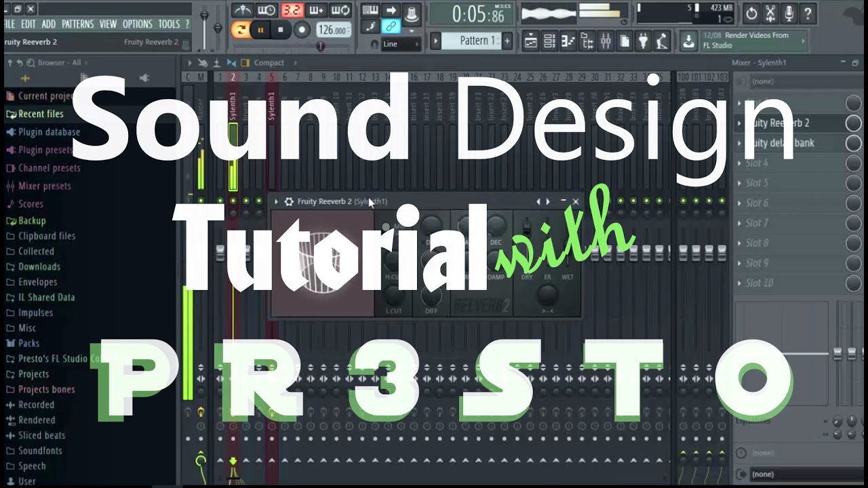Toggle the blue link note grouping icon
This screenshot has width=868, height=488.
click(x=391, y=27)
